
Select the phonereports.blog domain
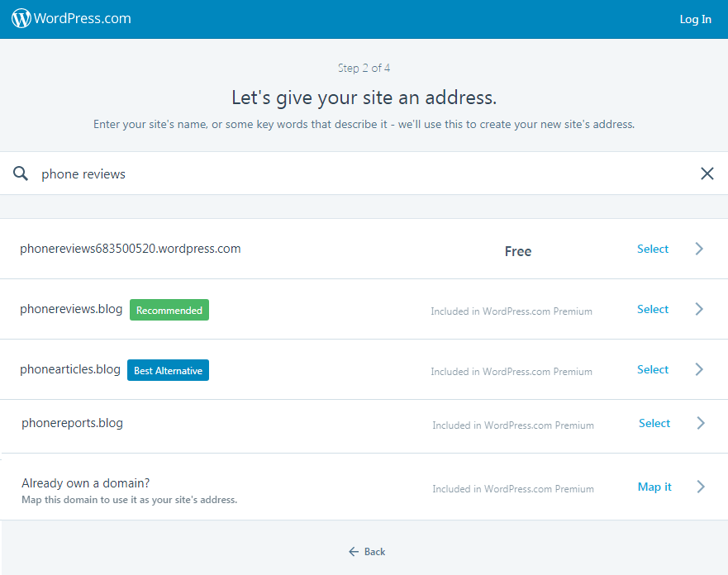(654, 423)
